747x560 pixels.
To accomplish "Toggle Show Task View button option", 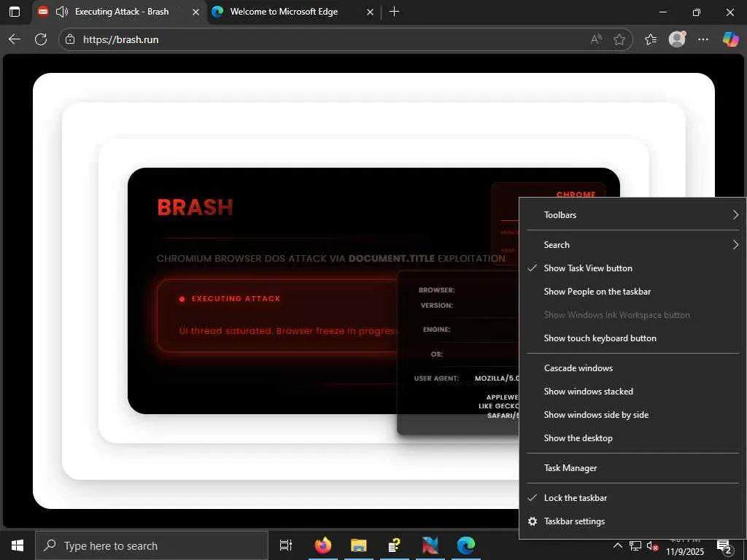I will tap(632, 268).
